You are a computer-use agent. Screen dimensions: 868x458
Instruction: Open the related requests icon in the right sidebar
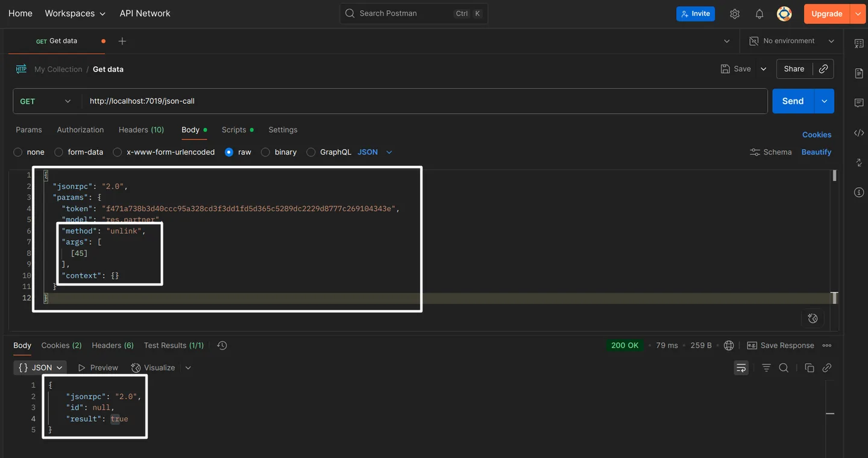859,162
